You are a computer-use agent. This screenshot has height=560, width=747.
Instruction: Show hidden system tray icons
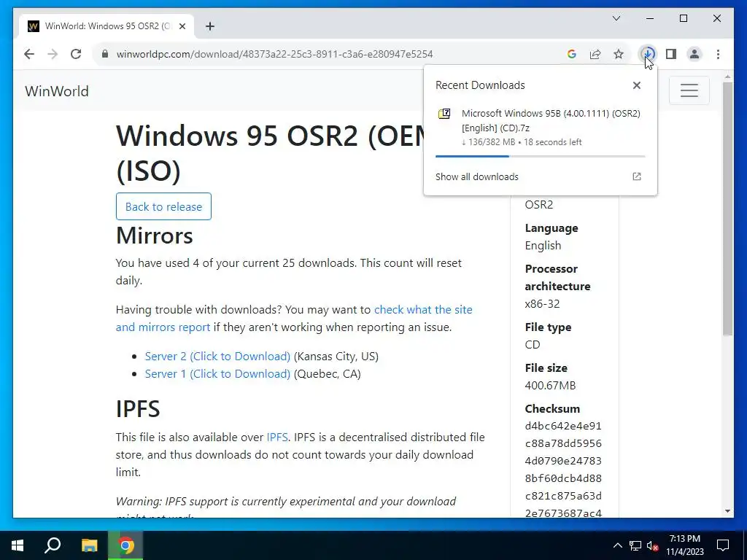(617, 545)
